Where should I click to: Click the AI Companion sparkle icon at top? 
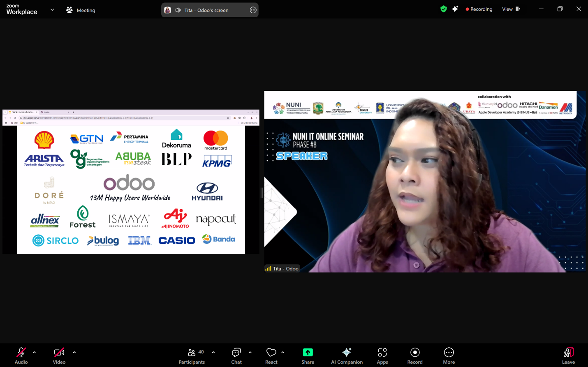[455, 9]
